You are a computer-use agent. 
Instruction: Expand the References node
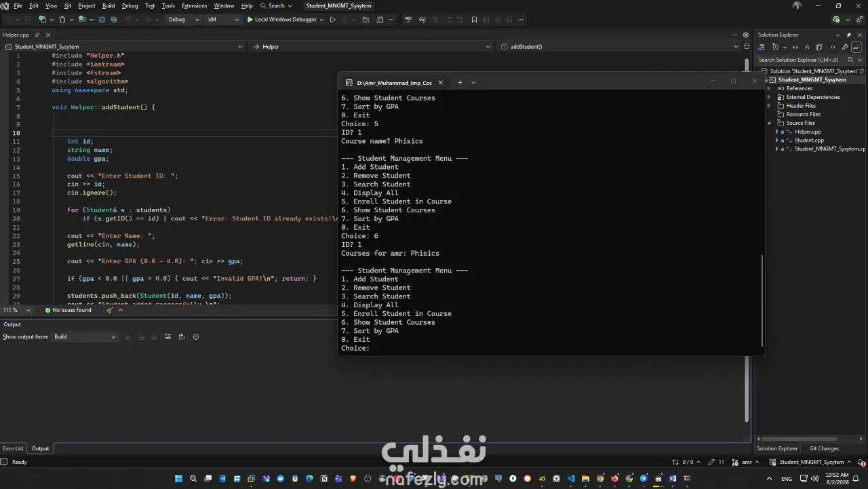click(769, 88)
